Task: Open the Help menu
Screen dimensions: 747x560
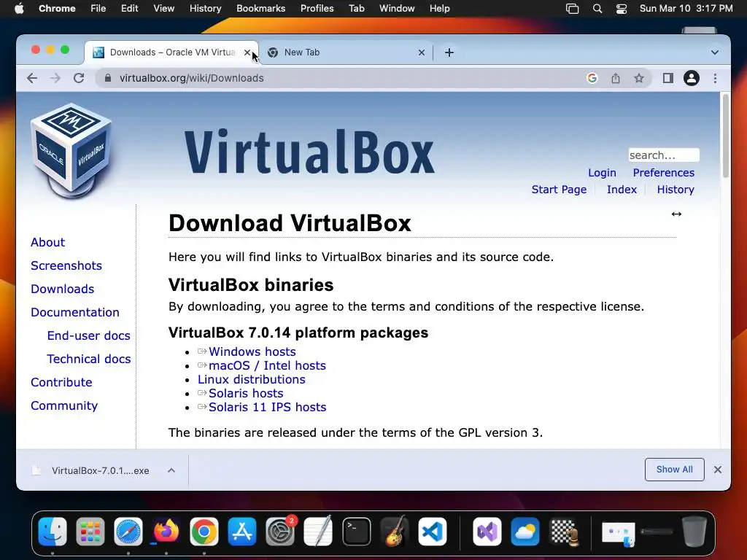Action: click(439, 9)
